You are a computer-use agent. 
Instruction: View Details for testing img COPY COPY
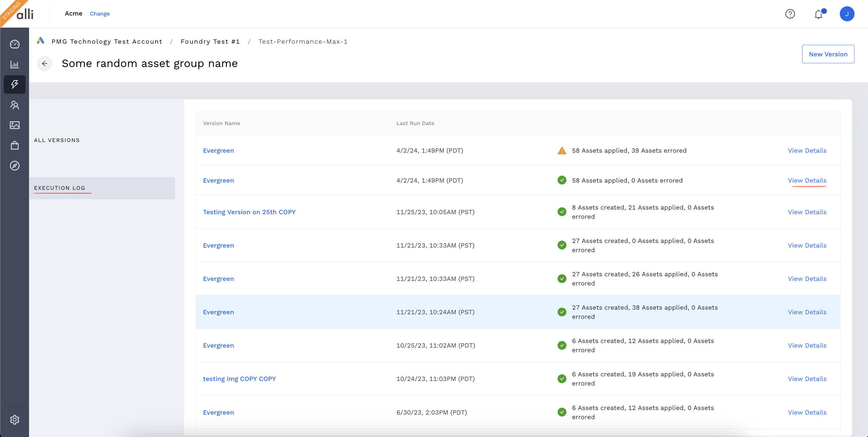[x=807, y=379]
